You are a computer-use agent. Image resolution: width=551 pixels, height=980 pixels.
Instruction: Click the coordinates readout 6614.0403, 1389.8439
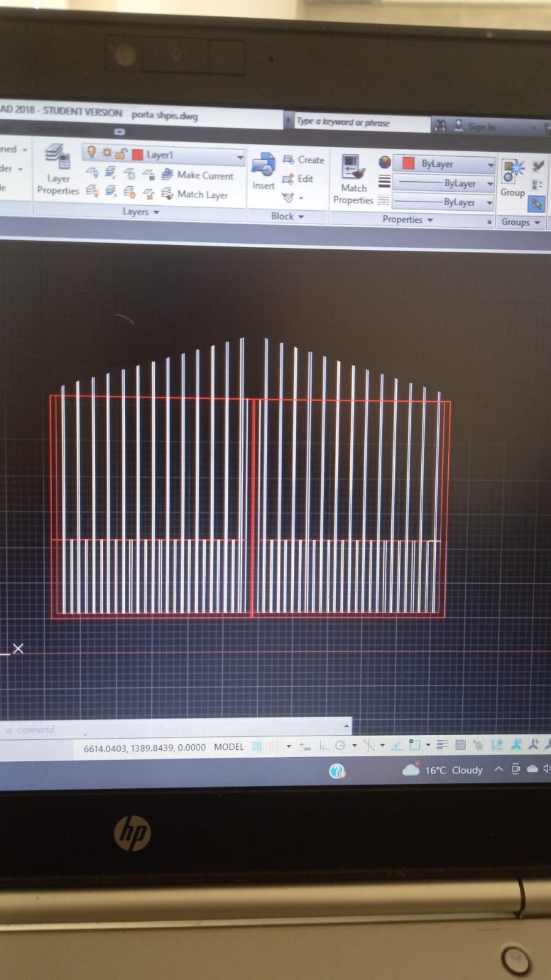click(x=144, y=748)
